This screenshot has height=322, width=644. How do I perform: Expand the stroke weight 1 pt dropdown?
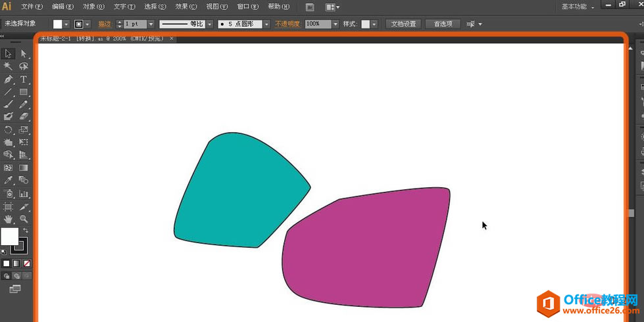click(151, 24)
